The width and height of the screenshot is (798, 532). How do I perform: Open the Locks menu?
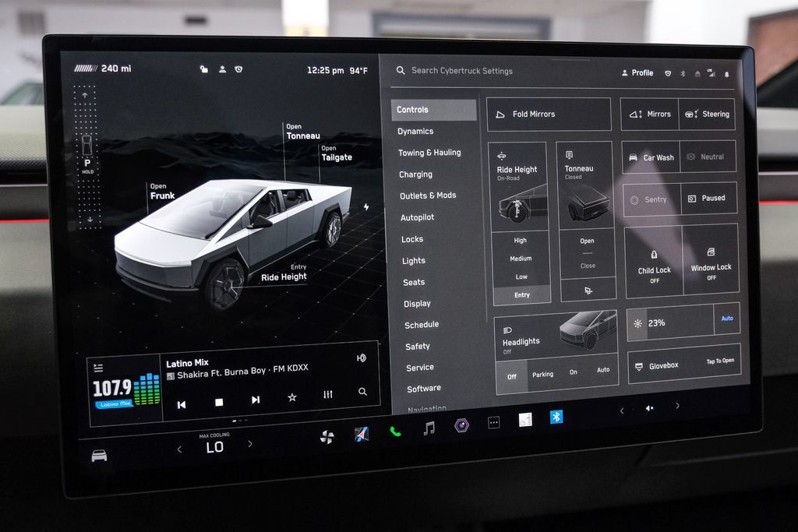coord(412,239)
